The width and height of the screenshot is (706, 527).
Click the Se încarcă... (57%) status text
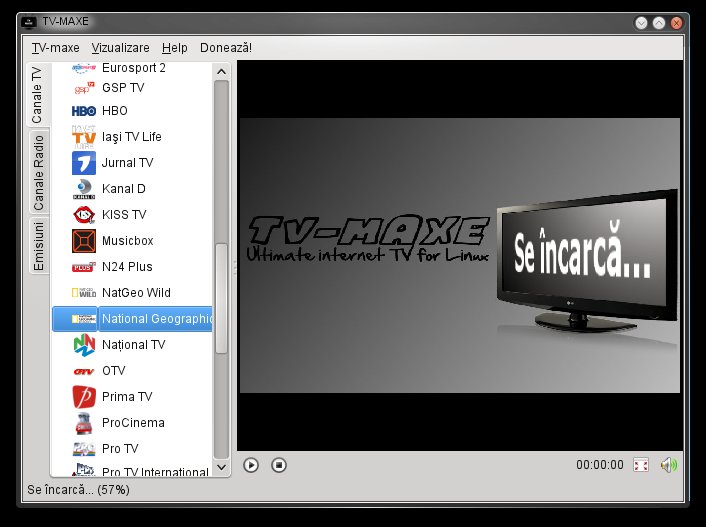click(78, 490)
